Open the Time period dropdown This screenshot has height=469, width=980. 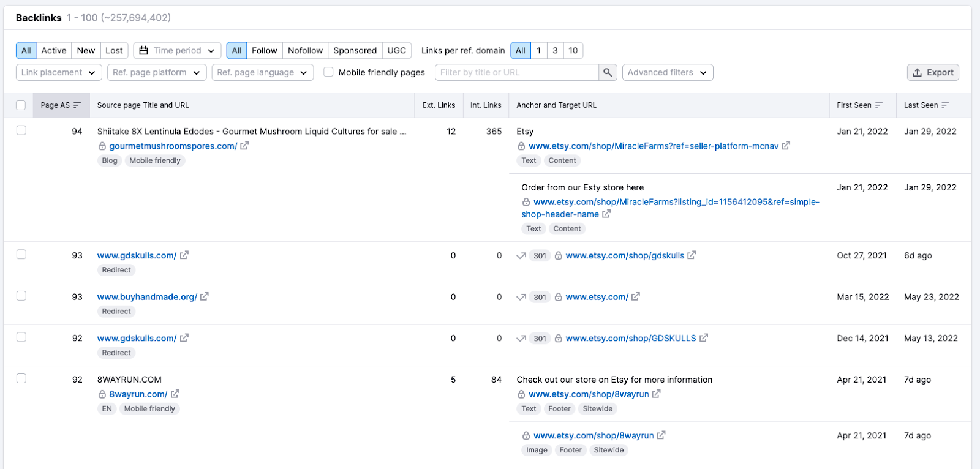coord(177,50)
